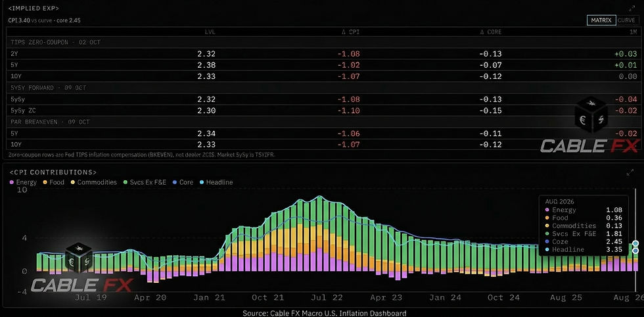Click the Δ CORE column header
The height and width of the screenshot is (317, 644).
pyautogui.click(x=491, y=32)
